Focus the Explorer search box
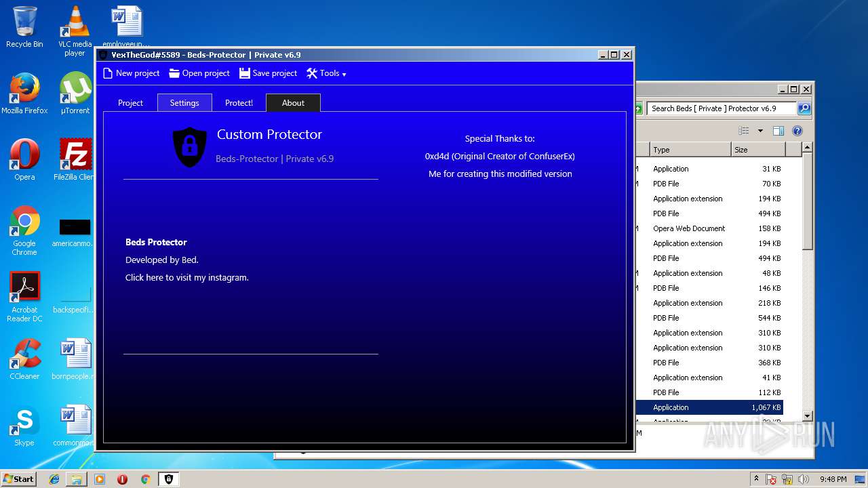 (722, 108)
